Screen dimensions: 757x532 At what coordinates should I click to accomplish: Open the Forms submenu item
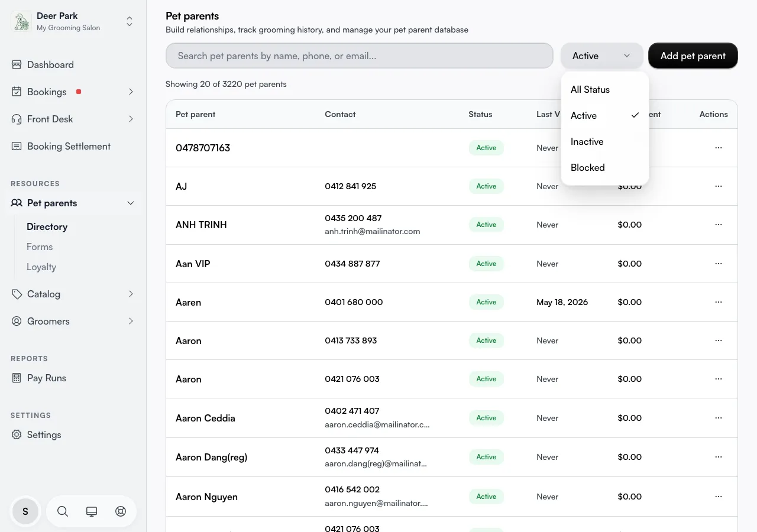[x=40, y=246]
